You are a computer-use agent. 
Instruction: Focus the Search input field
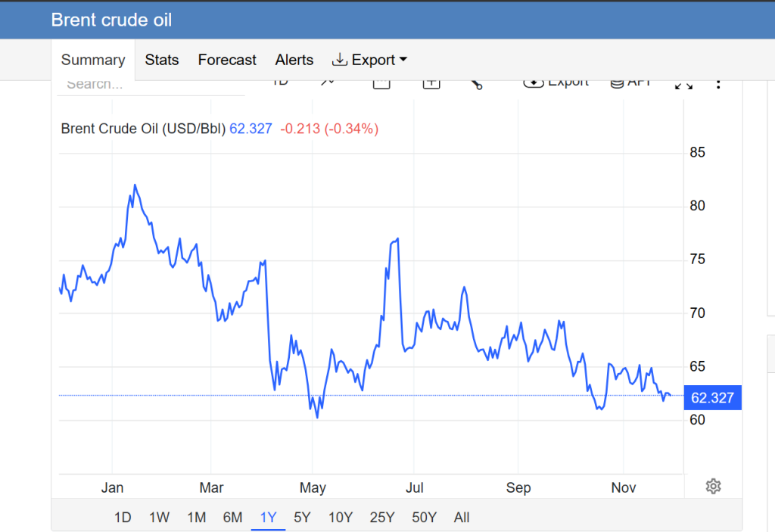(x=151, y=85)
